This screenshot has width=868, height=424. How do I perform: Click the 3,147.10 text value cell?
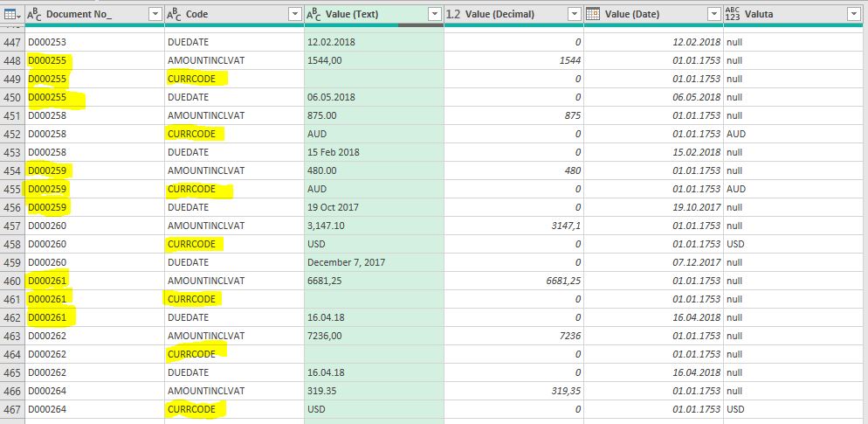tap(375, 226)
